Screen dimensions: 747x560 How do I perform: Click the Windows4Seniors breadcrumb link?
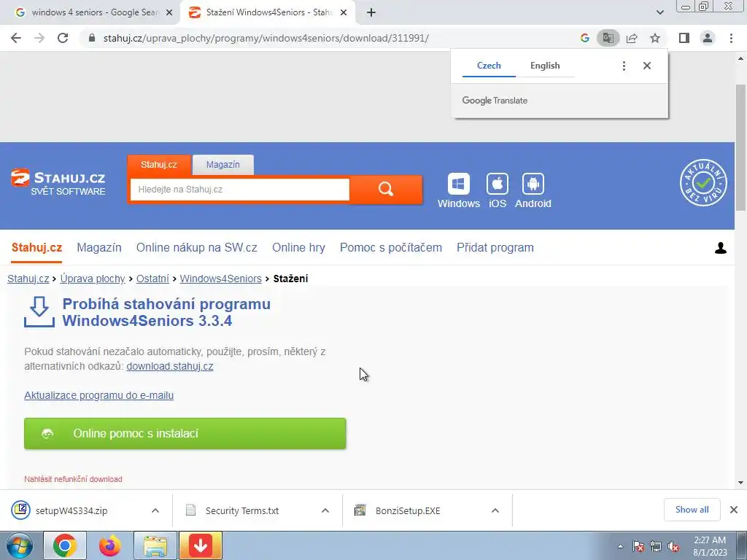pyautogui.click(x=220, y=279)
